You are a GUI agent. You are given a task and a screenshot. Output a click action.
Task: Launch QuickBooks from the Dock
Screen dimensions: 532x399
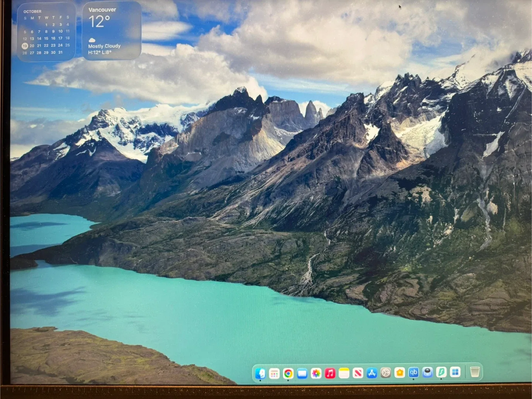[x=414, y=373]
